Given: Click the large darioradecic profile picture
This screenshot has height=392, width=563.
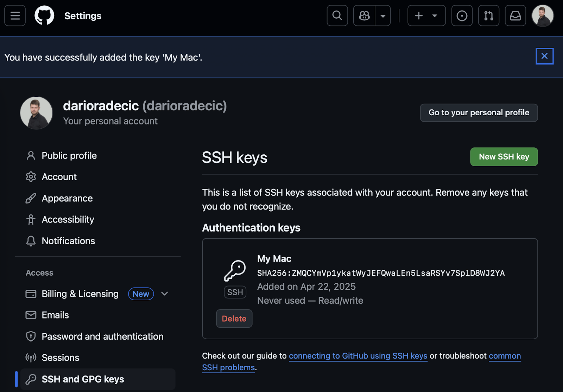Looking at the screenshot, I should [37, 113].
